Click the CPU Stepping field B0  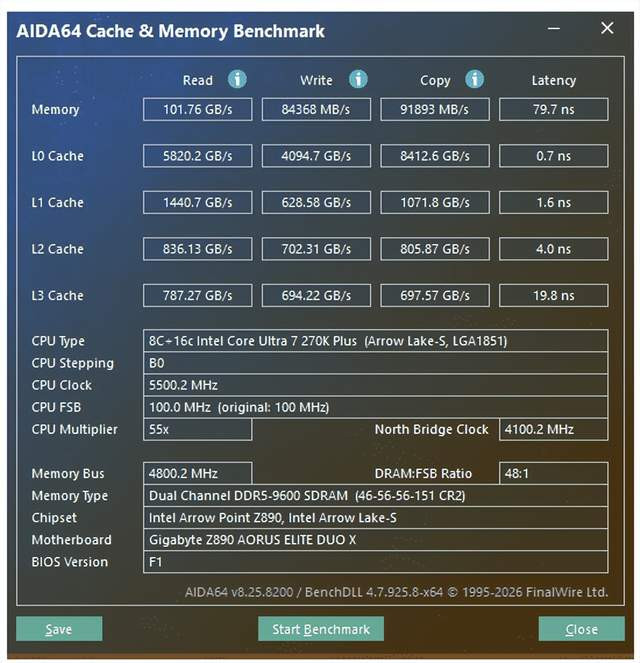tap(375, 363)
